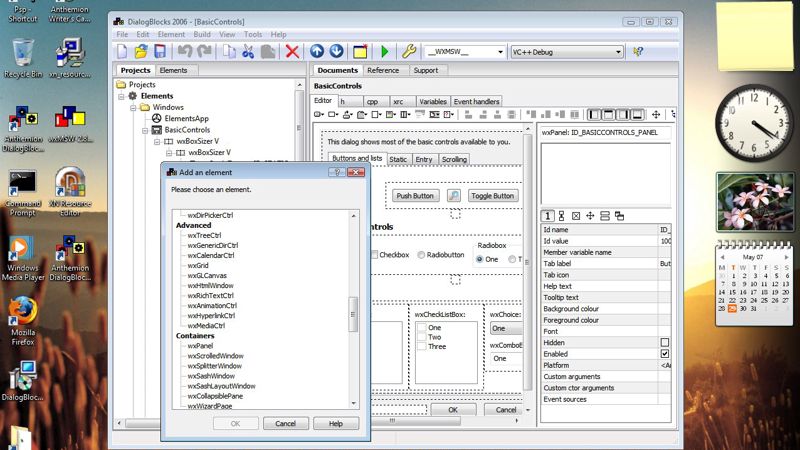
Task: Open the Variables tab
Action: 433,102
